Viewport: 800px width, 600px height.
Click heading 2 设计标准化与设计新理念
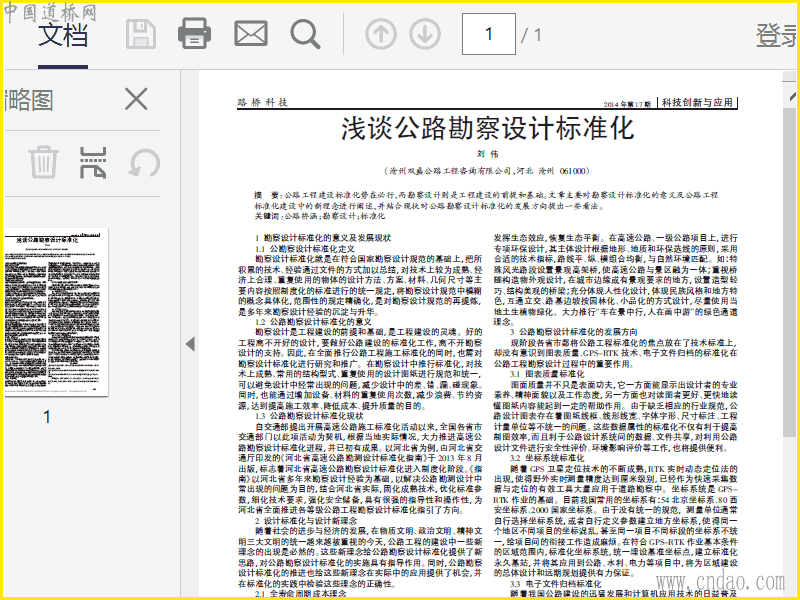[306, 521]
